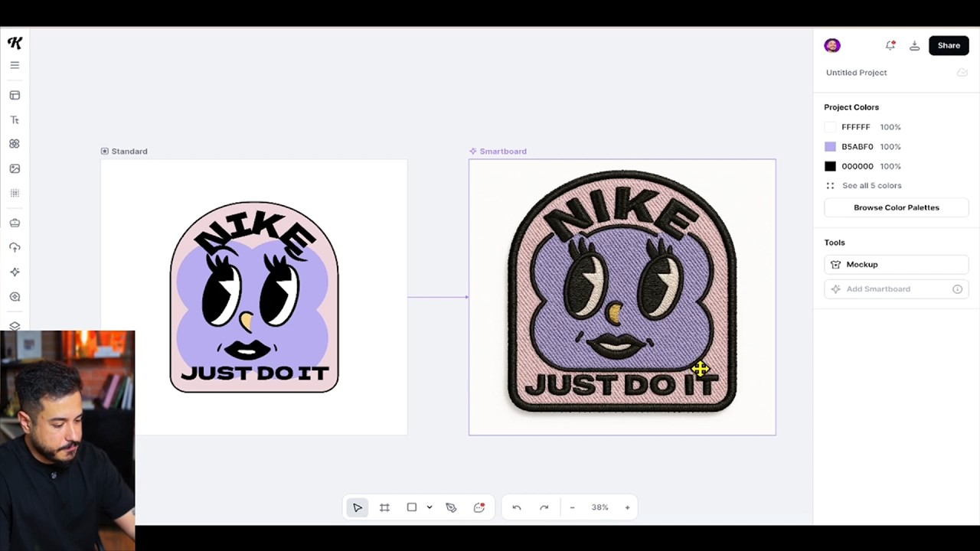Open the hamburger menu in left sidebar
Viewport: 980px width, 551px height.
(x=15, y=65)
